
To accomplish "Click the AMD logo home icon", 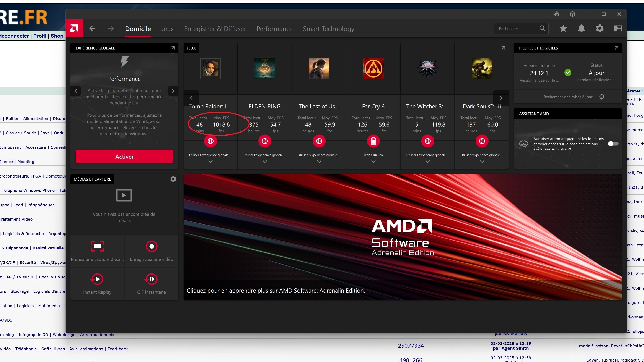I will pyautogui.click(x=74, y=28).
